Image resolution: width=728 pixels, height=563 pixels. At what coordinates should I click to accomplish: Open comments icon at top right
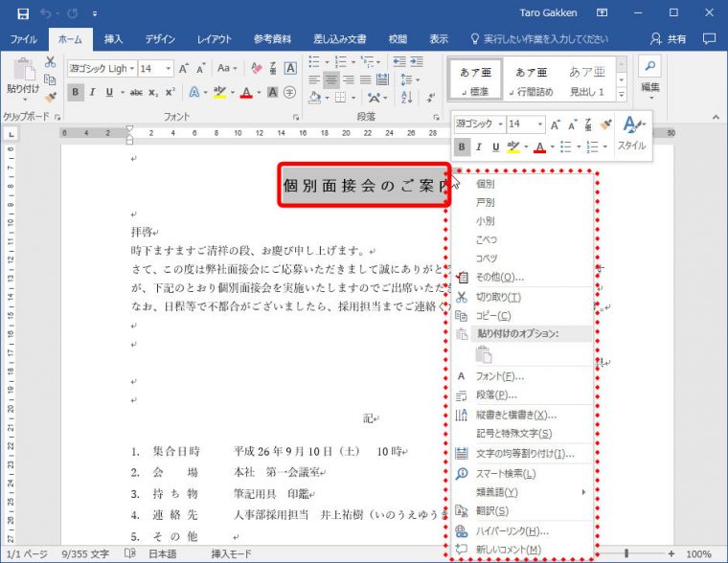click(x=709, y=39)
